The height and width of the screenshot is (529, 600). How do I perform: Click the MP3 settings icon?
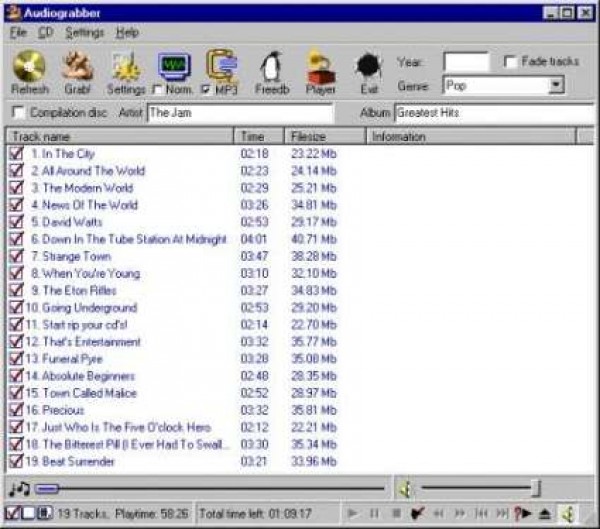tap(222, 64)
